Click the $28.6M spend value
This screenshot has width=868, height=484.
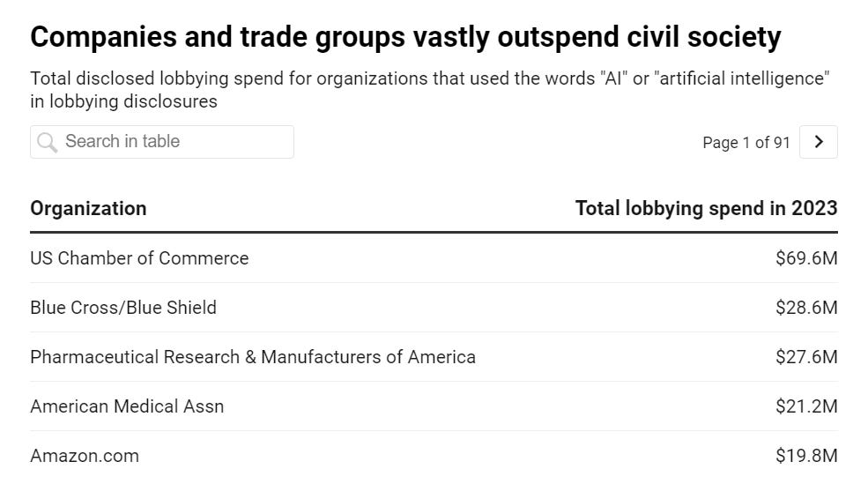pyautogui.click(x=805, y=308)
